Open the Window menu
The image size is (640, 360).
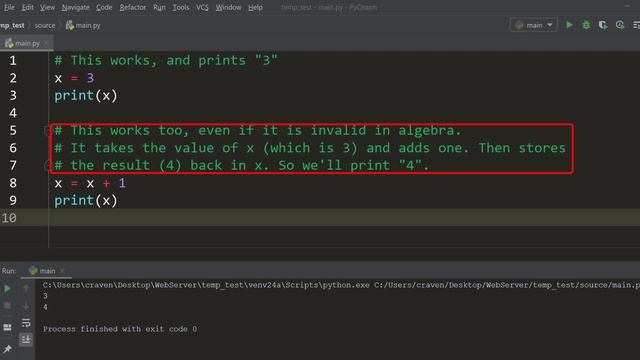pyautogui.click(x=228, y=7)
